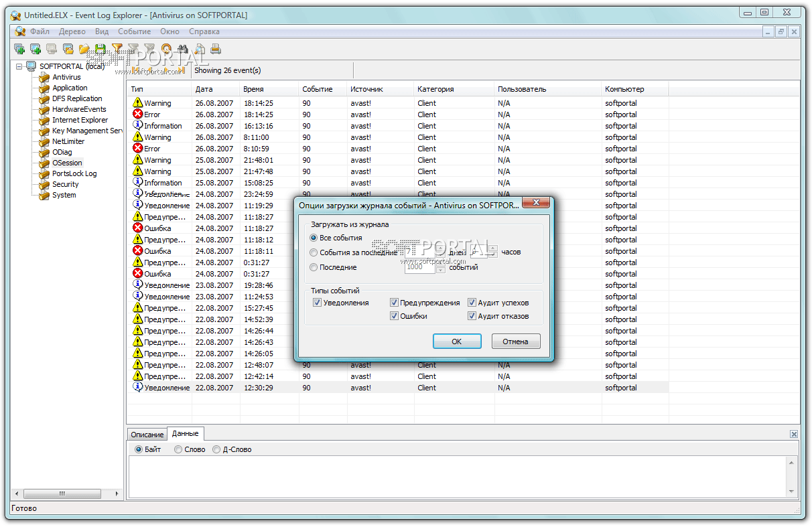Select the 'Все события' radio button
This screenshot has width=812, height=527.
tap(314, 238)
